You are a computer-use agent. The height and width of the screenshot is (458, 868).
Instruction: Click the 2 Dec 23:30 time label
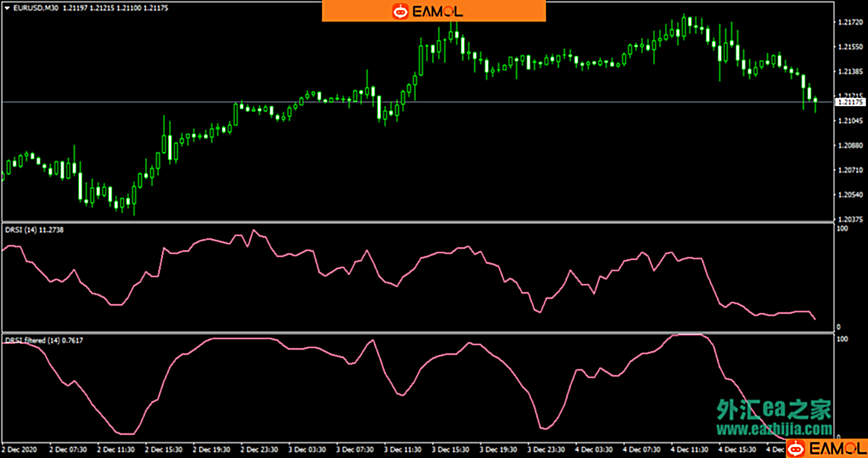[x=259, y=450]
